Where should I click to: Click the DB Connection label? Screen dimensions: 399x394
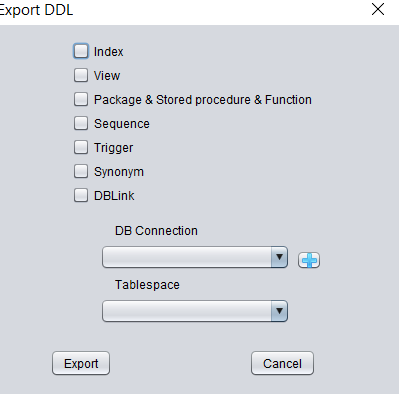click(x=156, y=231)
